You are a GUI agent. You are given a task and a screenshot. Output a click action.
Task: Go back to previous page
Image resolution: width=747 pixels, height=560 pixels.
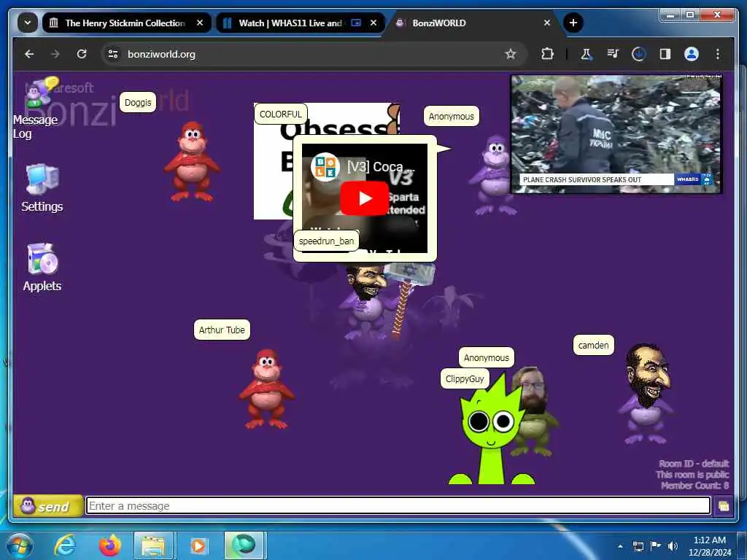pos(29,54)
